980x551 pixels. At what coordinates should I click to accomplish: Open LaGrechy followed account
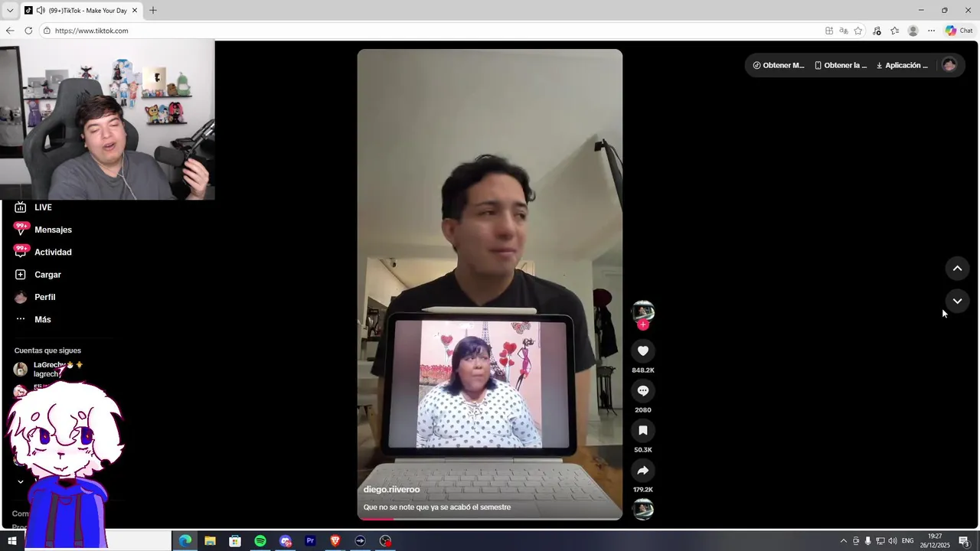pyautogui.click(x=48, y=369)
